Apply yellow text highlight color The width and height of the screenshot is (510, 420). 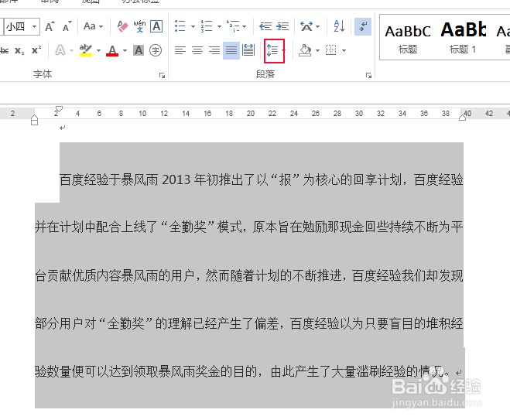tap(86, 50)
